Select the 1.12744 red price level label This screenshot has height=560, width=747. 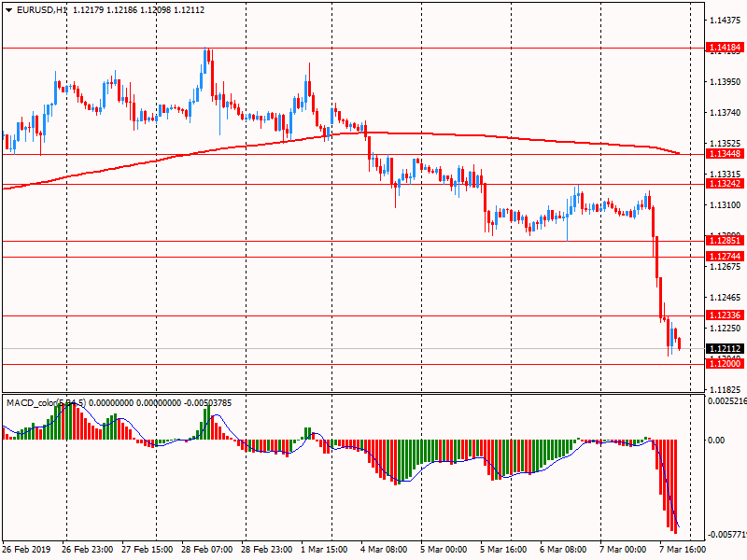pos(725,257)
